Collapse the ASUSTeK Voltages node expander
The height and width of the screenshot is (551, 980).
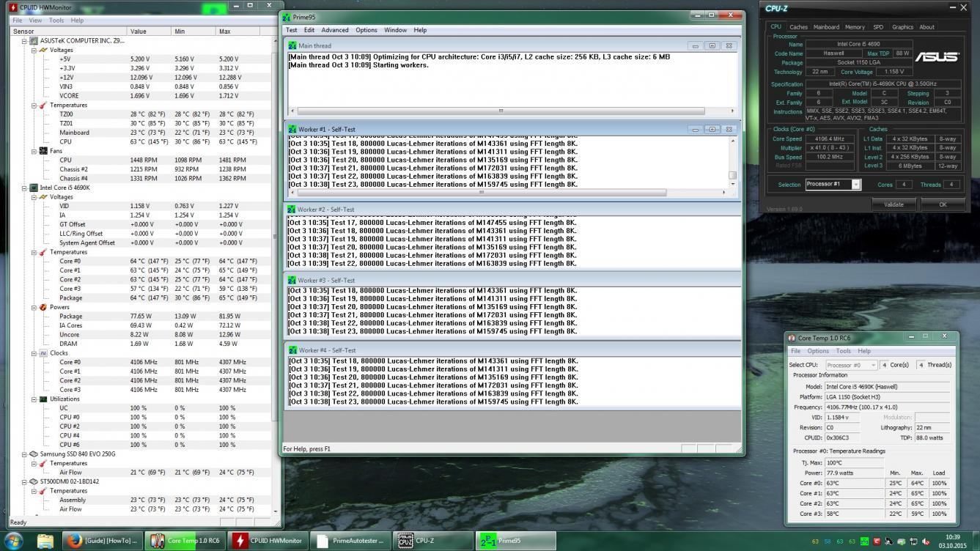[34, 51]
